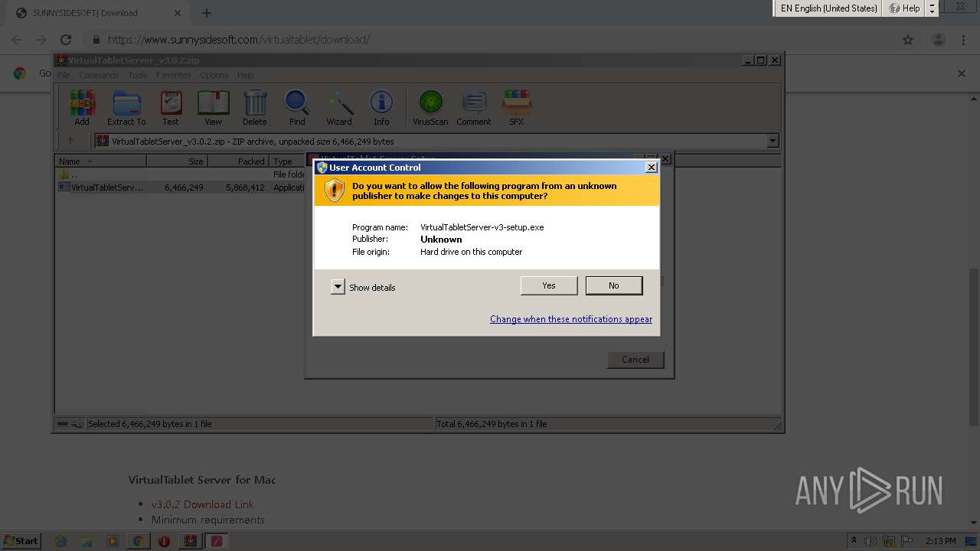Open the EN English language selector
980x551 pixels.
click(828, 8)
